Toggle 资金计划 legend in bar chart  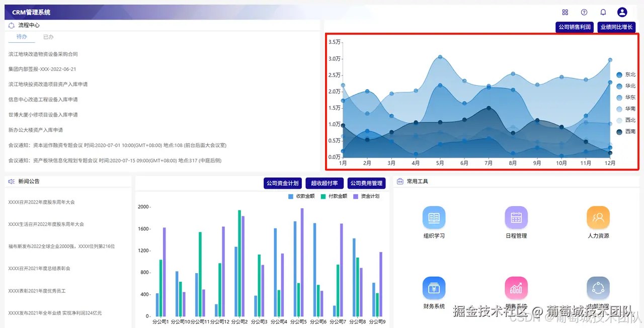(x=366, y=196)
